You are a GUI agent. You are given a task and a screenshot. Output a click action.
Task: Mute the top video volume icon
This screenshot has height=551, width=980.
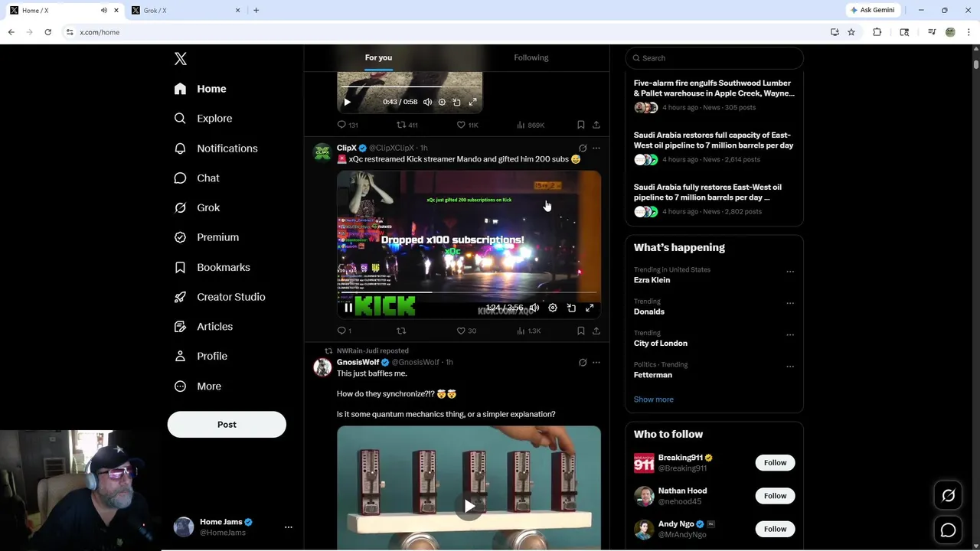point(427,102)
